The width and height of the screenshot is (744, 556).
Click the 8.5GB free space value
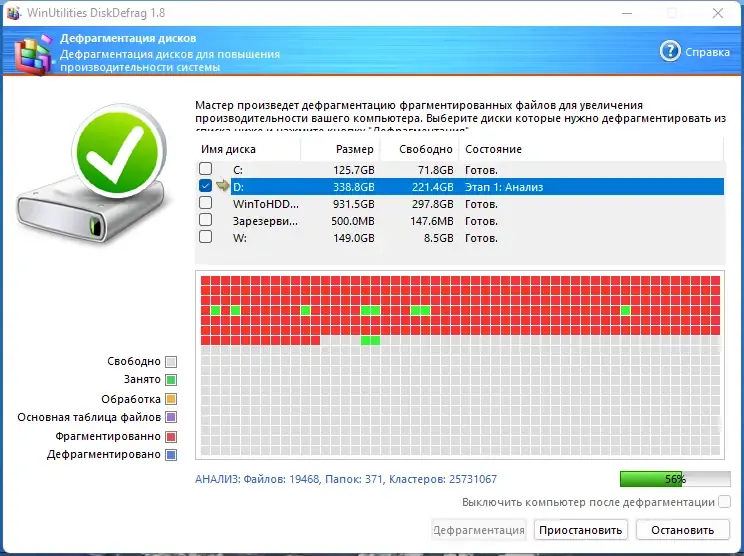[438, 238]
